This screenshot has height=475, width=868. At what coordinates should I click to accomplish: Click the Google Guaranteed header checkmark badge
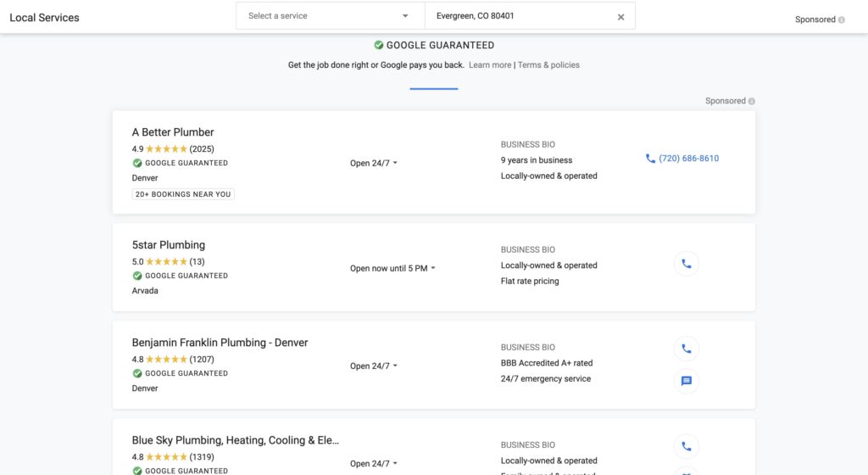379,45
